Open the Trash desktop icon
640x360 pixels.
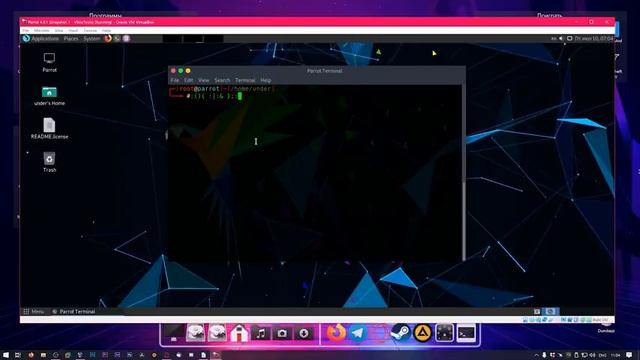(x=49, y=162)
